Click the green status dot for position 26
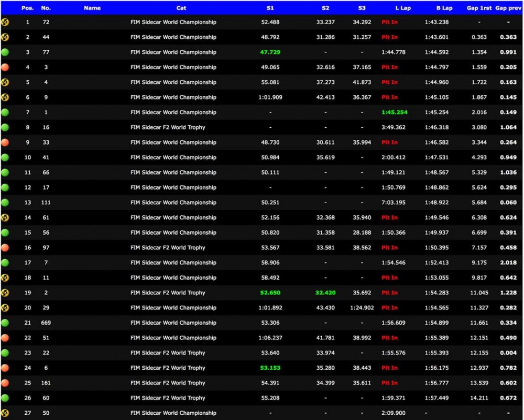524x420 pixels. click(x=5, y=398)
